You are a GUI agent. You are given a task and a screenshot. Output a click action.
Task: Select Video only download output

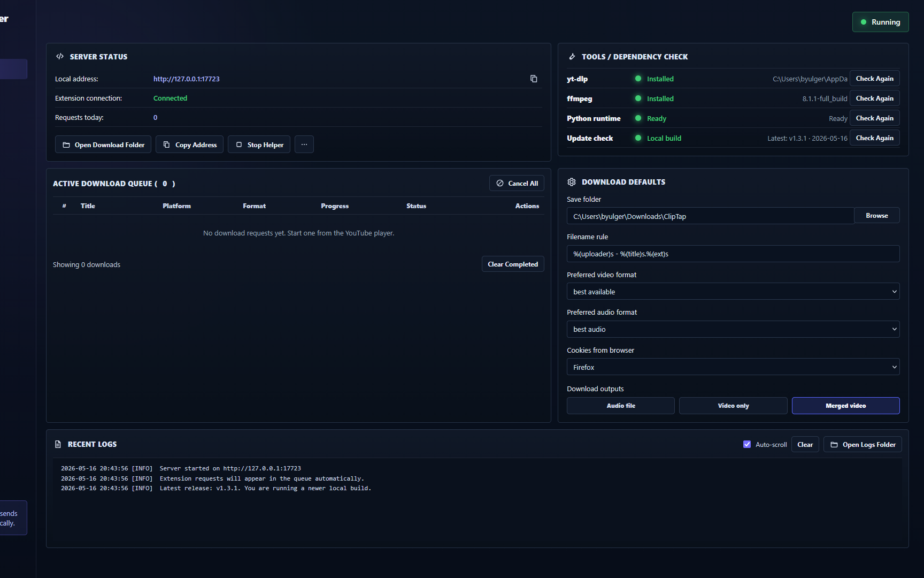pos(733,406)
